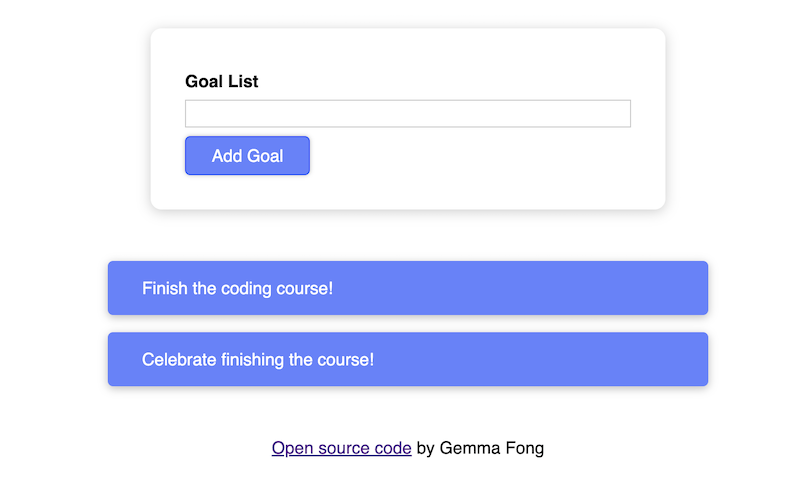Click the name 'Fong' in the footer
The width and height of the screenshot is (800, 502).
(x=524, y=448)
